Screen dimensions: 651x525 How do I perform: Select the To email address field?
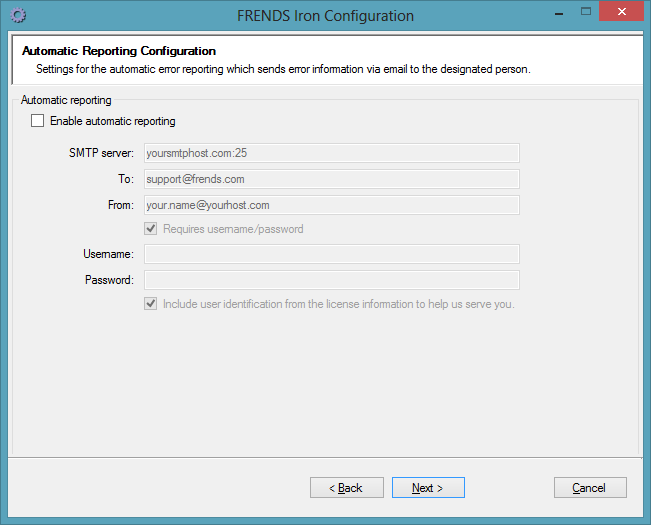click(x=332, y=179)
